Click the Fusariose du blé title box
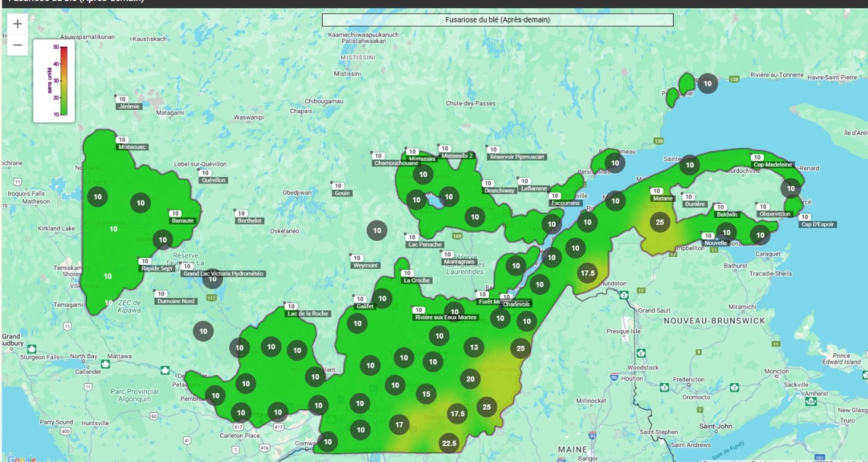The image size is (868, 462). [x=498, y=20]
